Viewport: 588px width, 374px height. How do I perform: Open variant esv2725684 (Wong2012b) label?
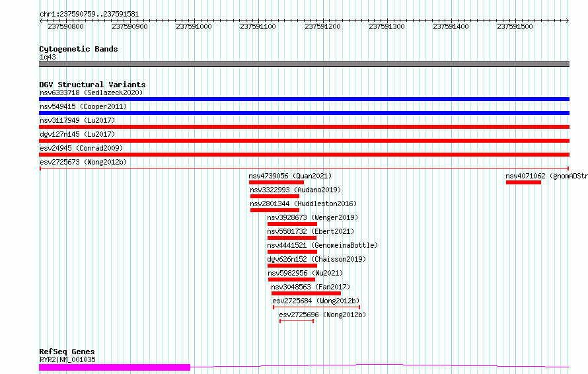pos(316,301)
